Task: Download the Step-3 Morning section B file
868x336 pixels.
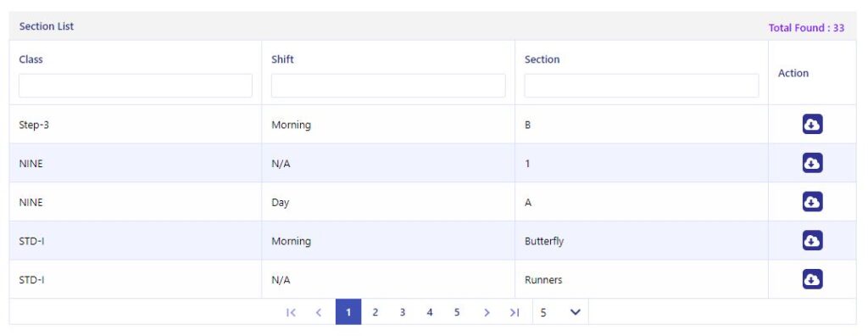Action: pyautogui.click(x=812, y=124)
